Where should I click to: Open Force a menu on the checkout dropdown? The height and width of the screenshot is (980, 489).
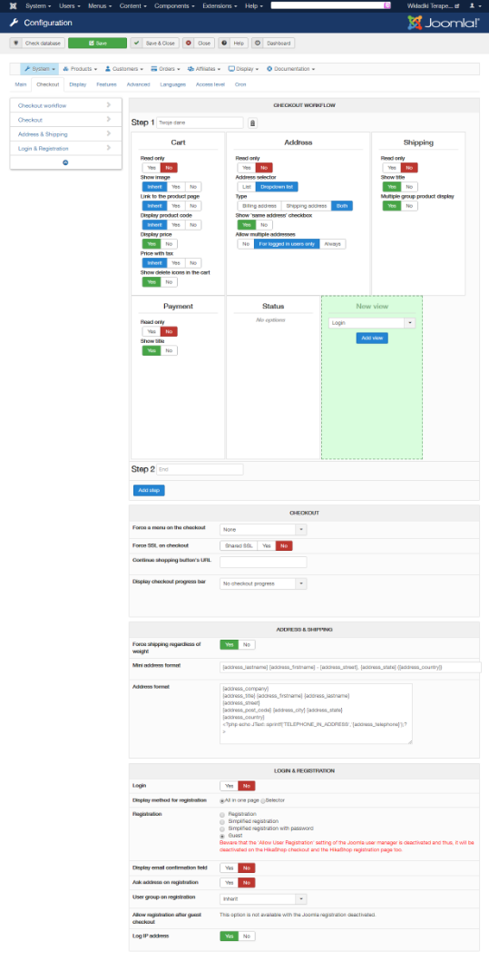click(263, 529)
